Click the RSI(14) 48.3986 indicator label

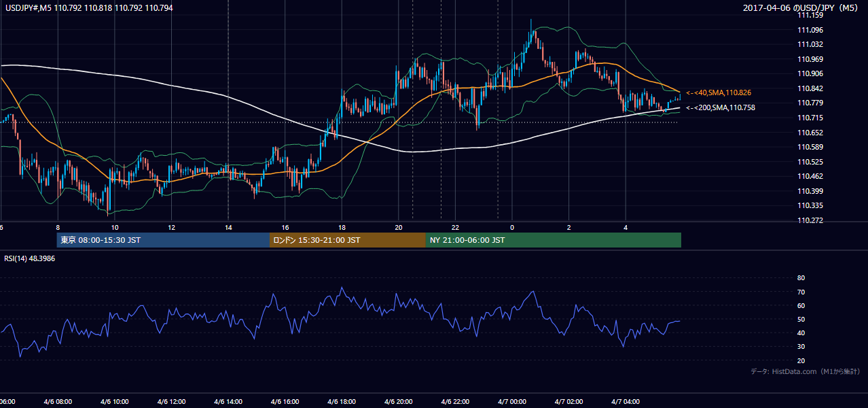pyautogui.click(x=30, y=259)
